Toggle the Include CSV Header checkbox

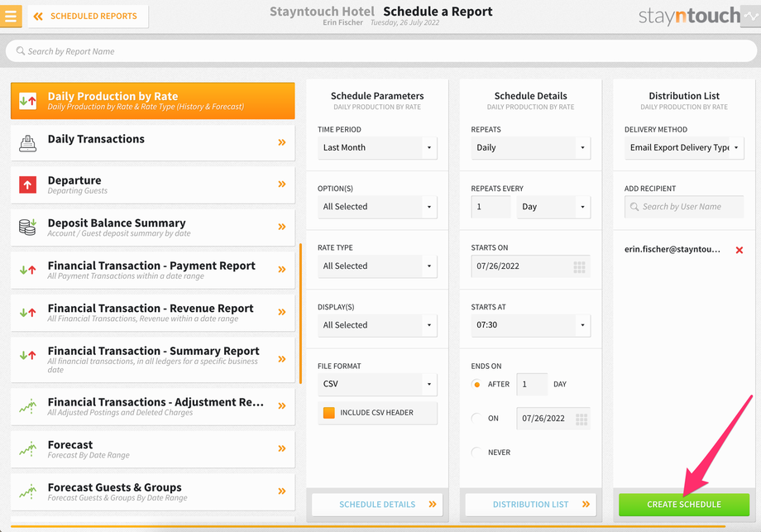click(329, 413)
